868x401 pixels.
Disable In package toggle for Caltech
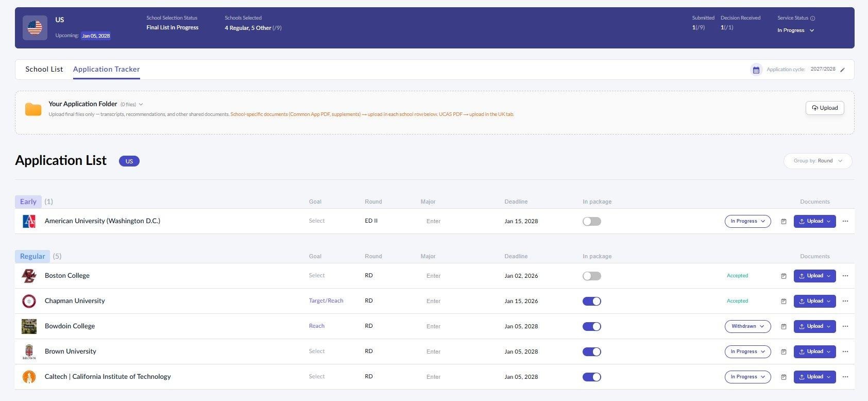592,377
